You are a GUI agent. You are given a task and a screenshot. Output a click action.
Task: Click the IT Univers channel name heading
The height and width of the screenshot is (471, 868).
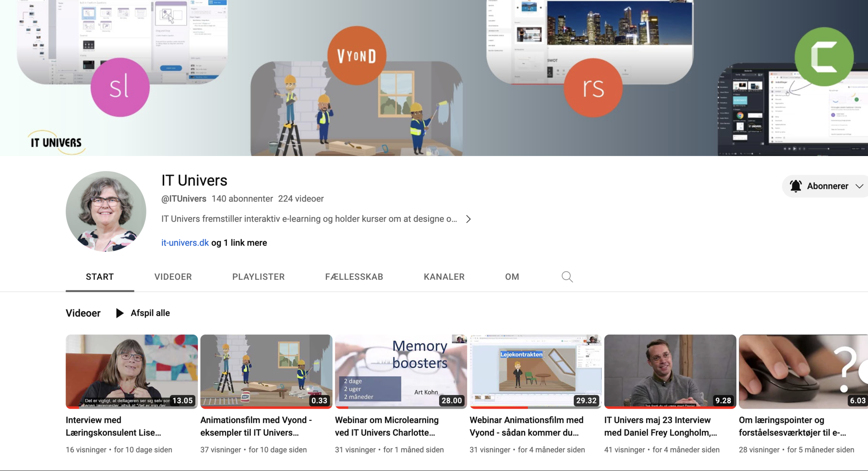[194, 180]
